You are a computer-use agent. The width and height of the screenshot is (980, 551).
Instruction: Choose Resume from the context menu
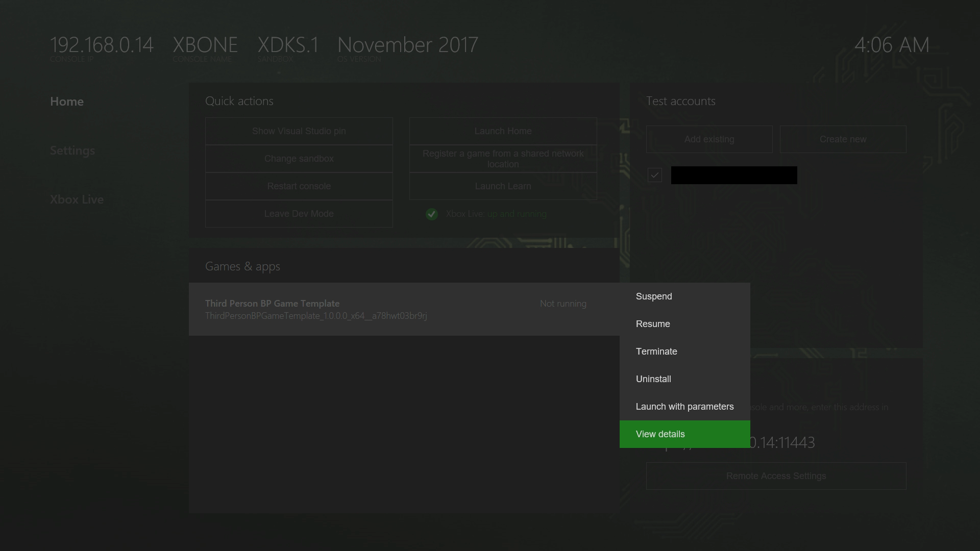pyautogui.click(x=684, y=324)
